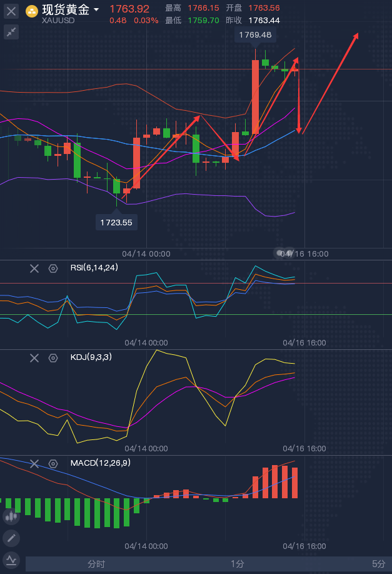Image resolution: width=392 pixels, height=574 pixels.
Task: Tap the 0.03% change percentage
Action: 146,21
